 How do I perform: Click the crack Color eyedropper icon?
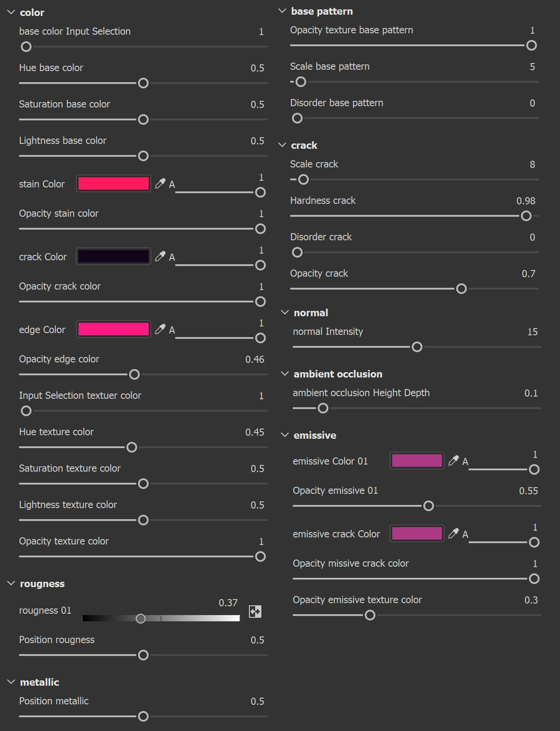point(160,256)
